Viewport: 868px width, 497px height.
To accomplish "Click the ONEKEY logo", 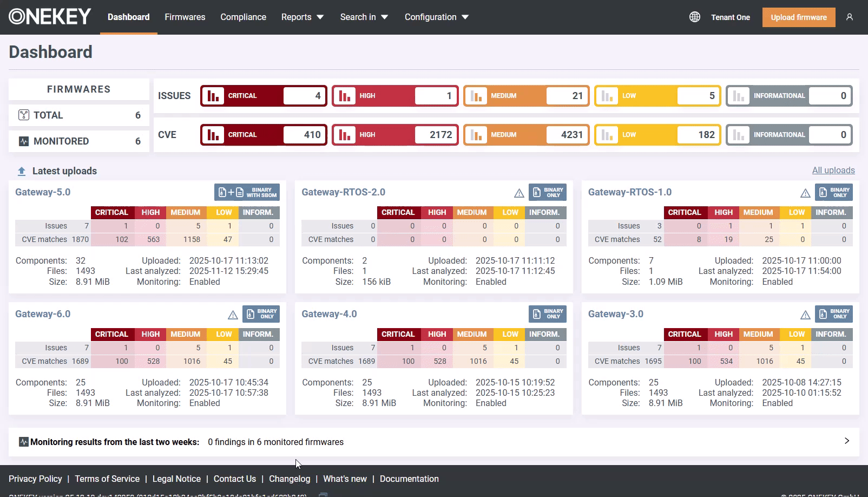I will coord(50,17).
